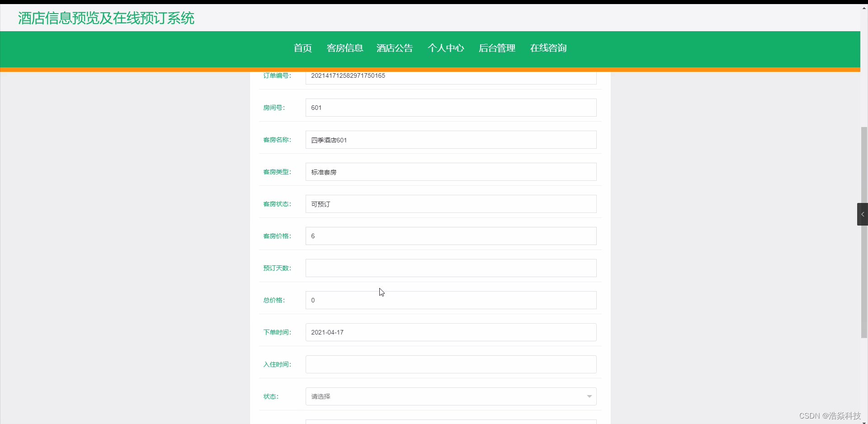Viewport: 868px width, 424px height.
Task: Click the 客房类型 field showing 标准套房
Action: pyautogui.click(x=451, y=172)
